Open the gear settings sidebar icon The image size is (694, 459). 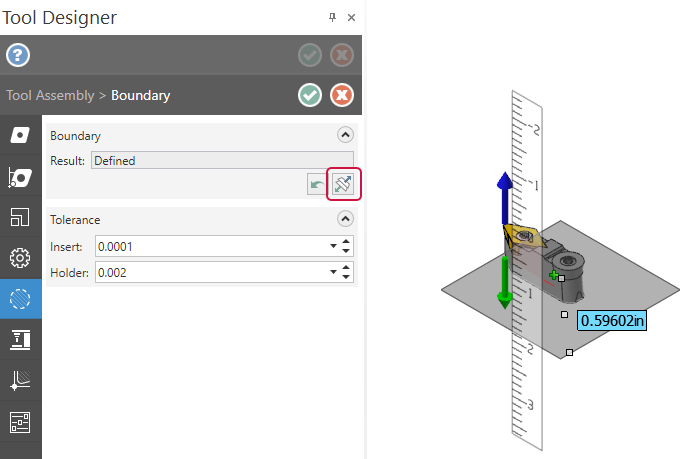[20, 258]
